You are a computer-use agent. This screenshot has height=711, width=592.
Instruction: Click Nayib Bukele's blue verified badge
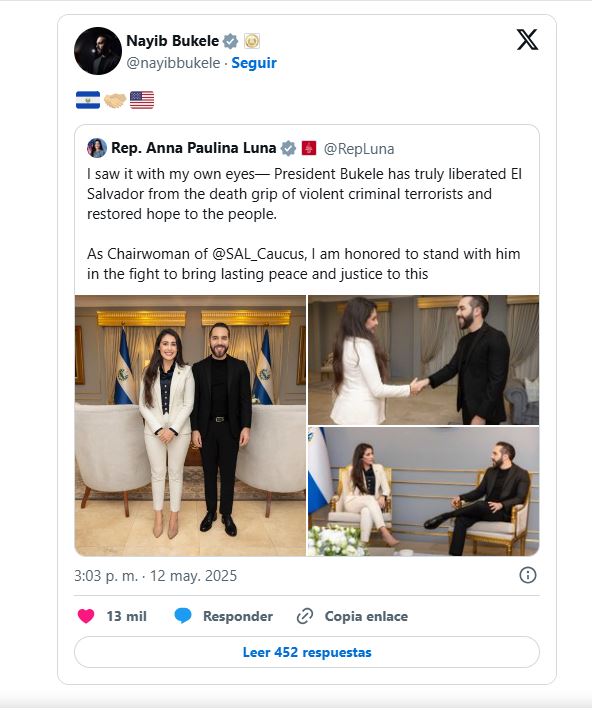230,41
